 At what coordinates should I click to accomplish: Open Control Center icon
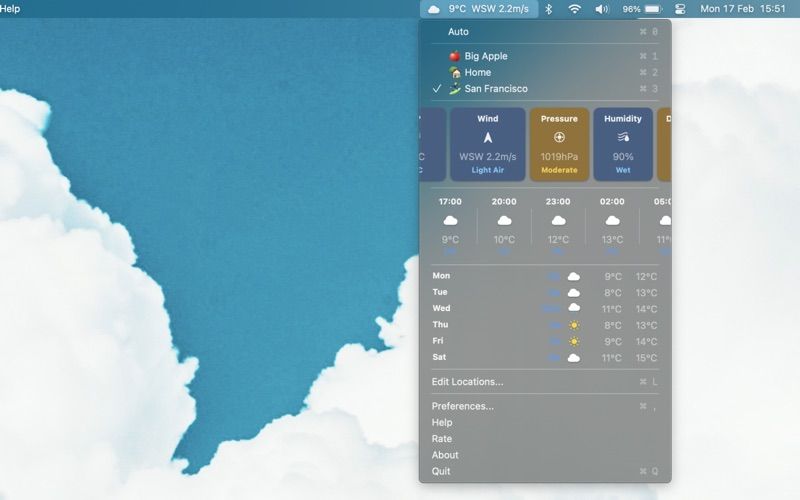tap(680, 9)
